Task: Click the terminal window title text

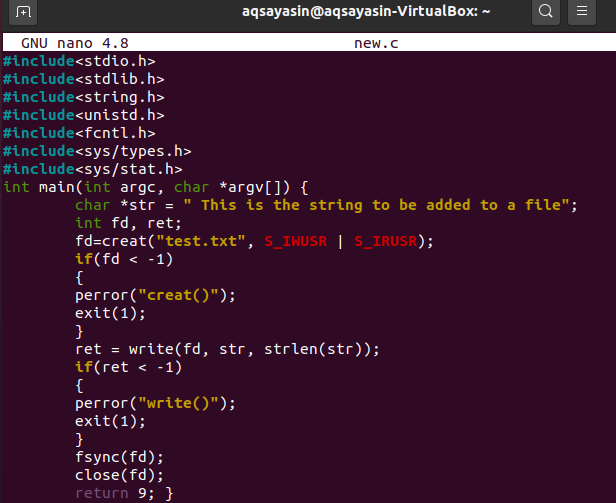Action: pos(366,11)
